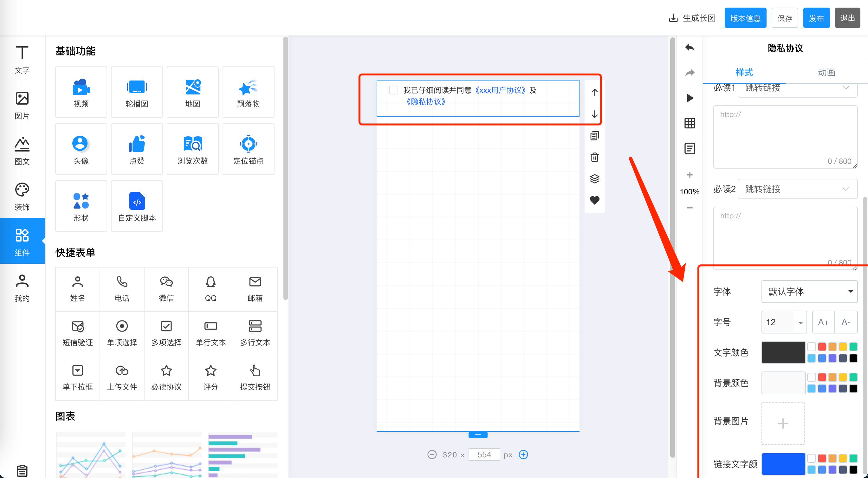Viewport: 868px width, 478px height.
Task: Toggle the grid display icon
Action: [690, 123]
